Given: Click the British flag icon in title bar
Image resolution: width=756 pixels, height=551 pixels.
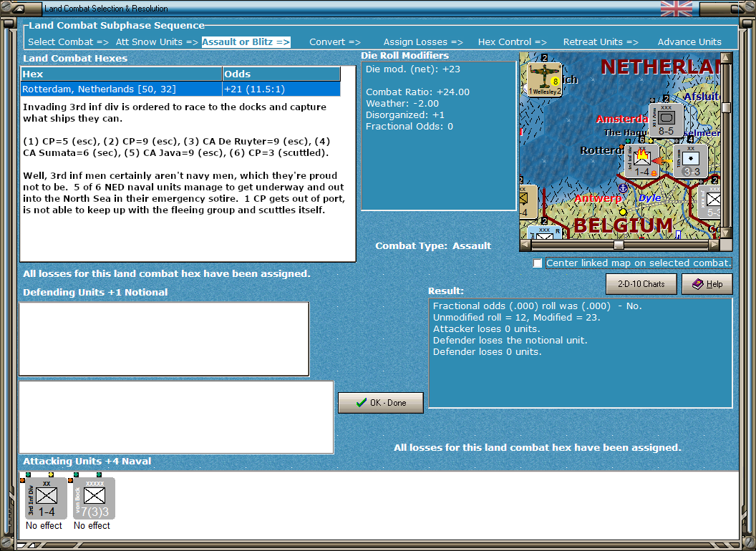Looking at the screenshot, I should click(x=677, y=9).
